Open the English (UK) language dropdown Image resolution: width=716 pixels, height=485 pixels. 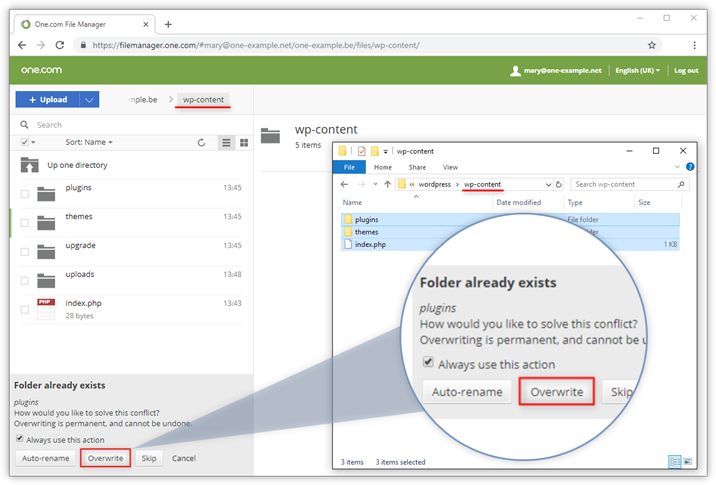click(x=637, y=70)
